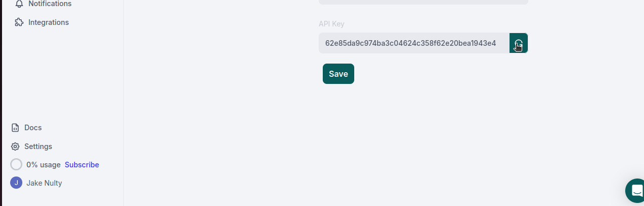Regenerate the API key
This screenshot has width=644, height=206.
click(x=518, y=43)
